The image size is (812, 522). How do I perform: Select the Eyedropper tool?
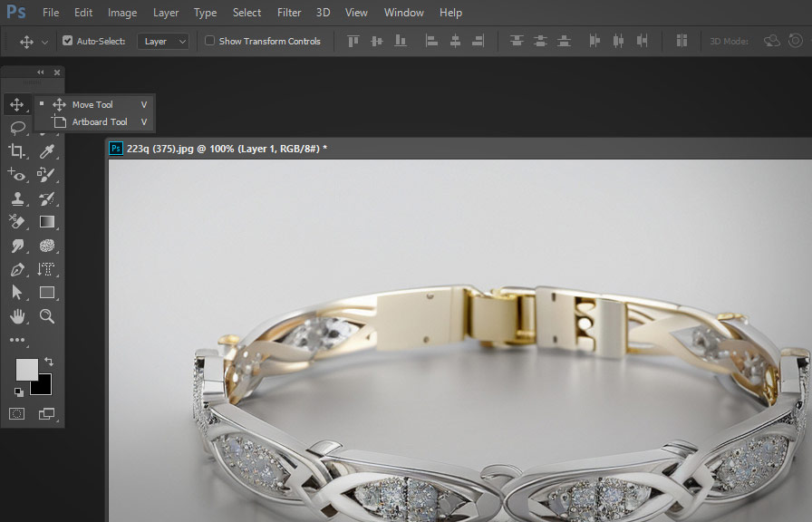click(x=47, y=151)
